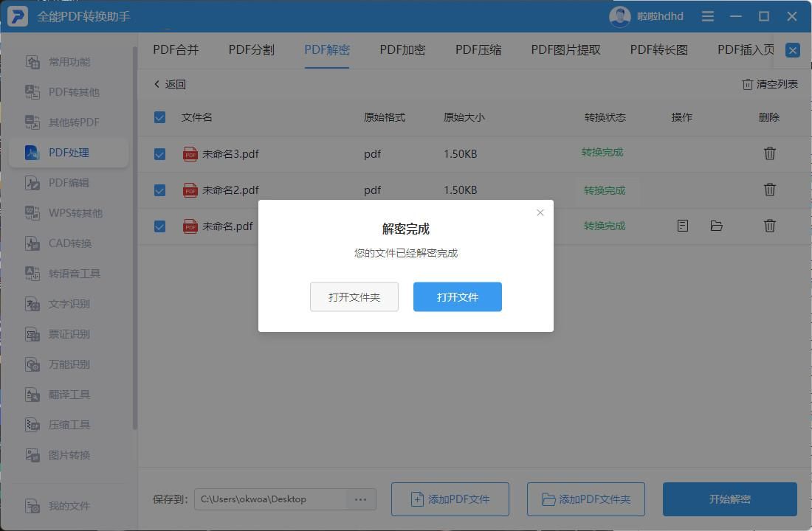
Task: Switch to the PDF加密 tab
Action: pyautogui.click(x=402, y=49)
